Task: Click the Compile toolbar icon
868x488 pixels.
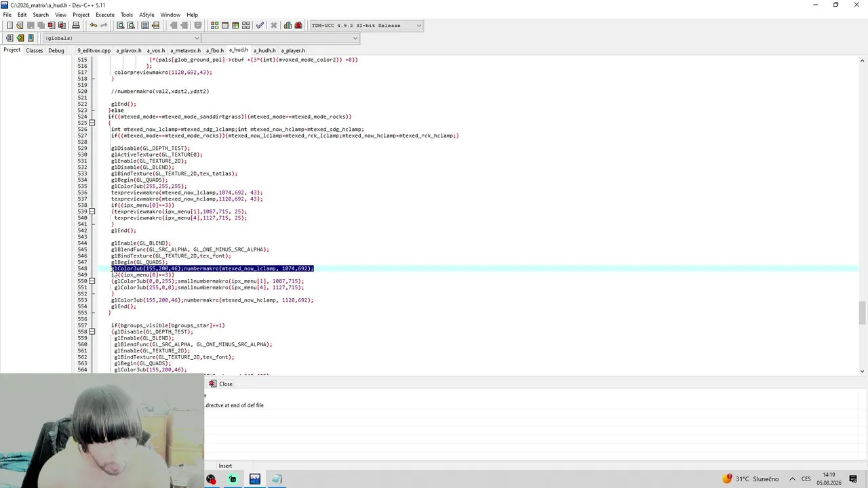Action: click(215, 26)
